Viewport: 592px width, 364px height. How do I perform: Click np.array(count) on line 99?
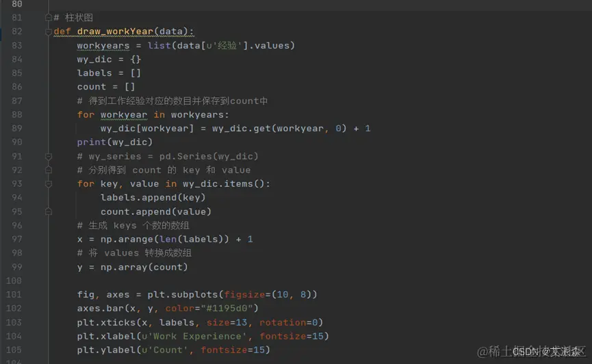pos(144,268)
